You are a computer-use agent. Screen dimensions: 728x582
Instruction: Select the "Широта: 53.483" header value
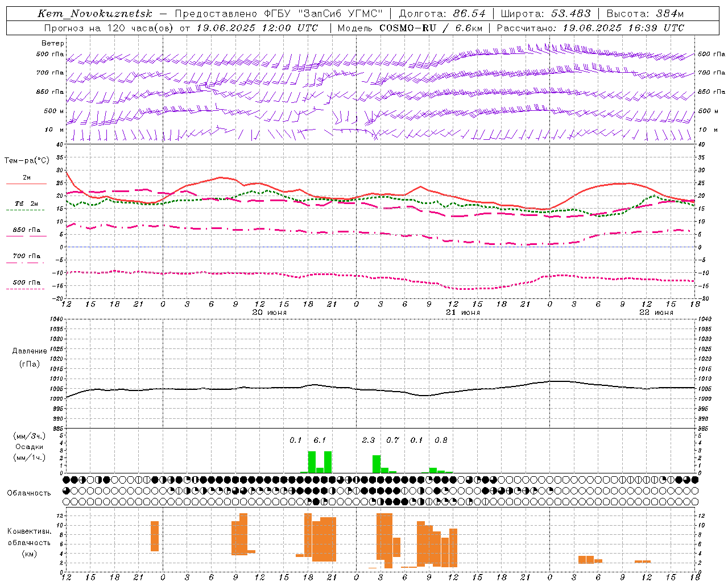(x=546, y=14)
